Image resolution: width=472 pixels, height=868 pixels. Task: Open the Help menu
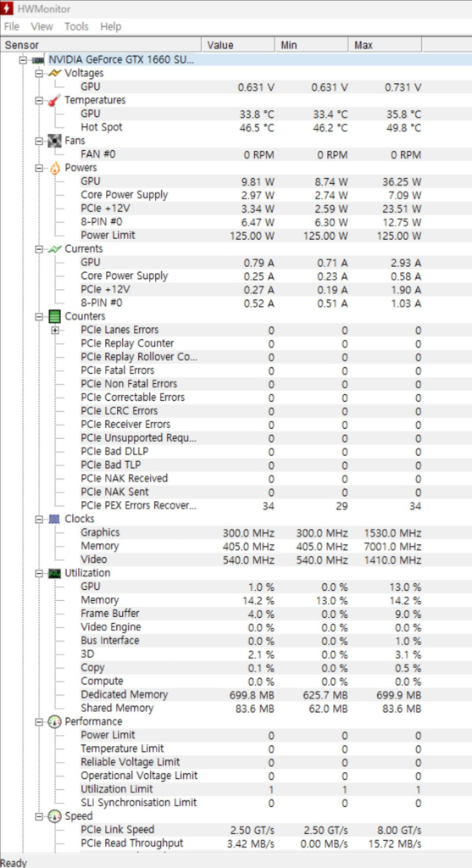point(111,26)
